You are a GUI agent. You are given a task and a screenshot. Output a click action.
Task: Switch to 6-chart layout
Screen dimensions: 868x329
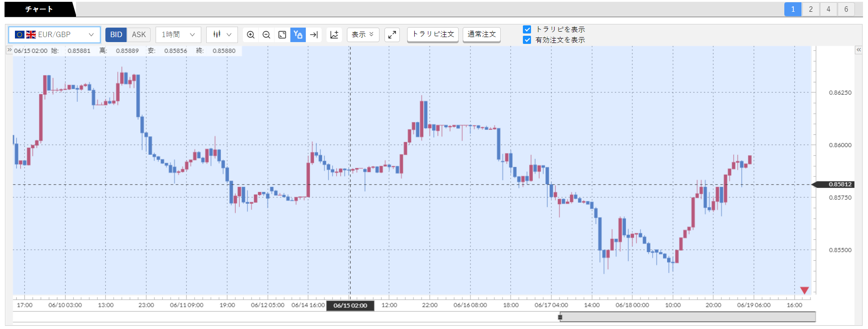846,10
